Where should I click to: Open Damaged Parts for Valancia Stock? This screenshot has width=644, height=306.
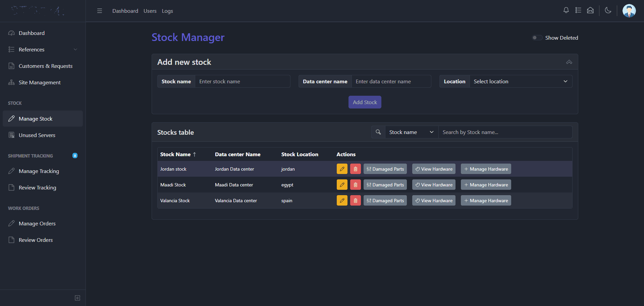(x=385, y=201)
